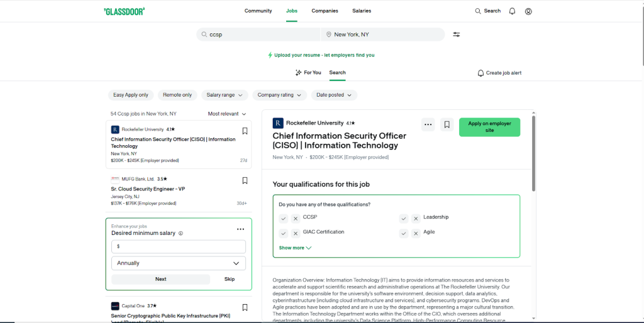Open the Annually pay period dropdown
This screenshot has height=323, width=644.
tap(179, 263)
